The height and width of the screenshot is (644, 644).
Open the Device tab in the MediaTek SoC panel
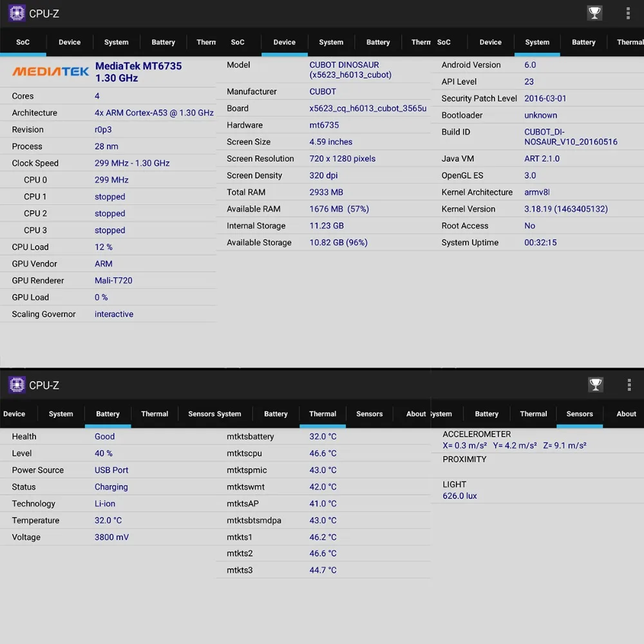point(70,43)
